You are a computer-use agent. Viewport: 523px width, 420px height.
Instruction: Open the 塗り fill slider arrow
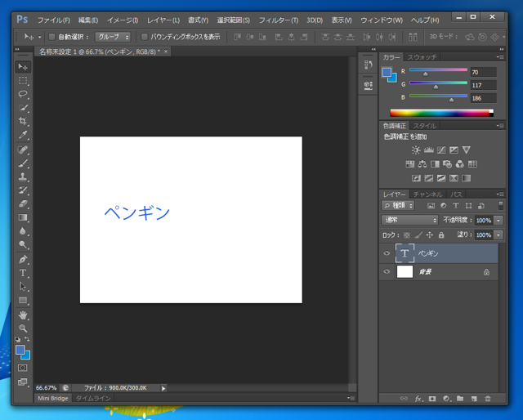pyautogui.click(x=498, y=235)
